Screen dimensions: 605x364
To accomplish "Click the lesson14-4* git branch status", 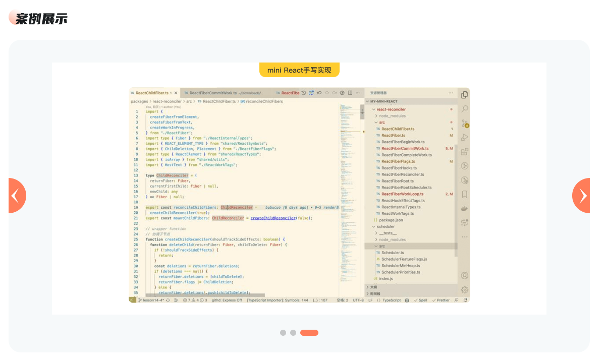I will click(151, 300).
